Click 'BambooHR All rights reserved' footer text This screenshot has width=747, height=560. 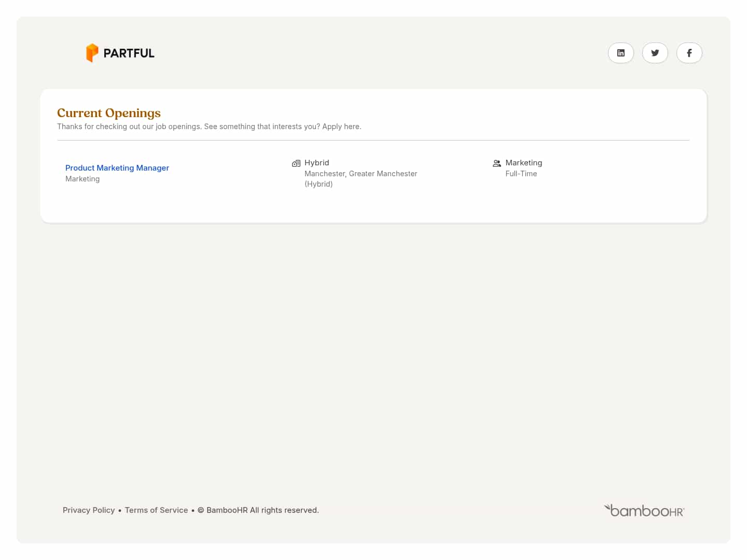coord(262,510)
